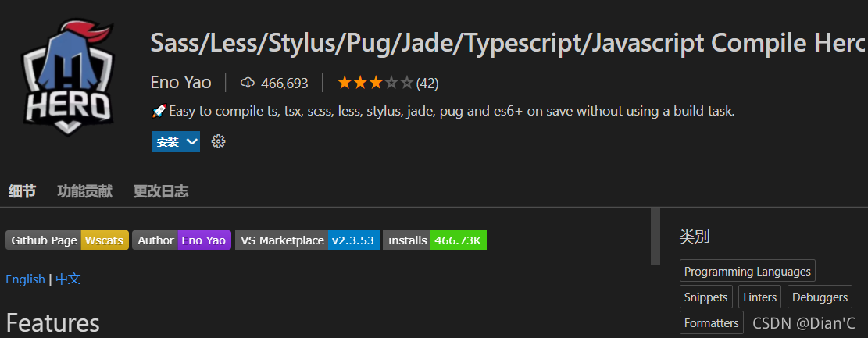Viewport: 868px width, 338px height.
Task: Open the Github Page Wscats badge
Action: click(67, 240)
